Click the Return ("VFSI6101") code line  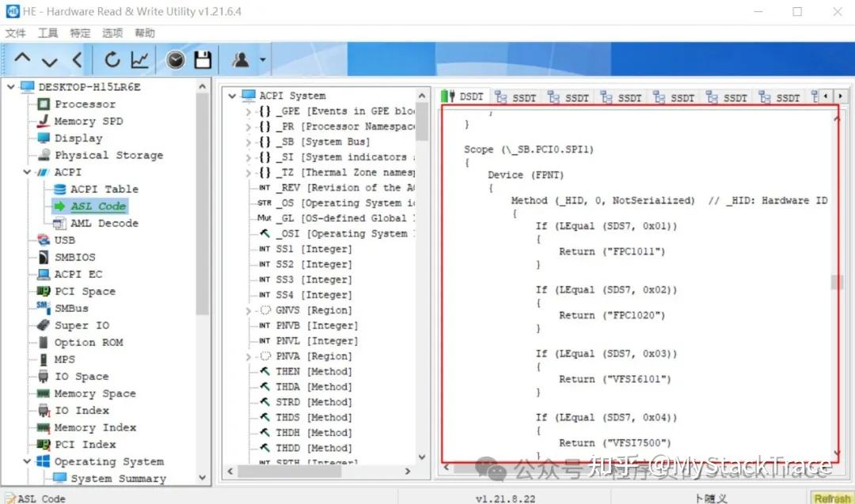[614, 379]
